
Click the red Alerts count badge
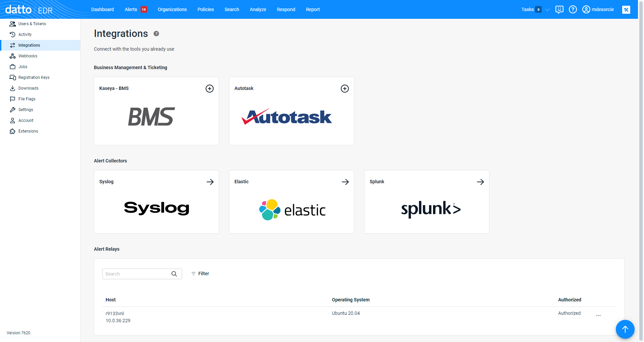144,9
